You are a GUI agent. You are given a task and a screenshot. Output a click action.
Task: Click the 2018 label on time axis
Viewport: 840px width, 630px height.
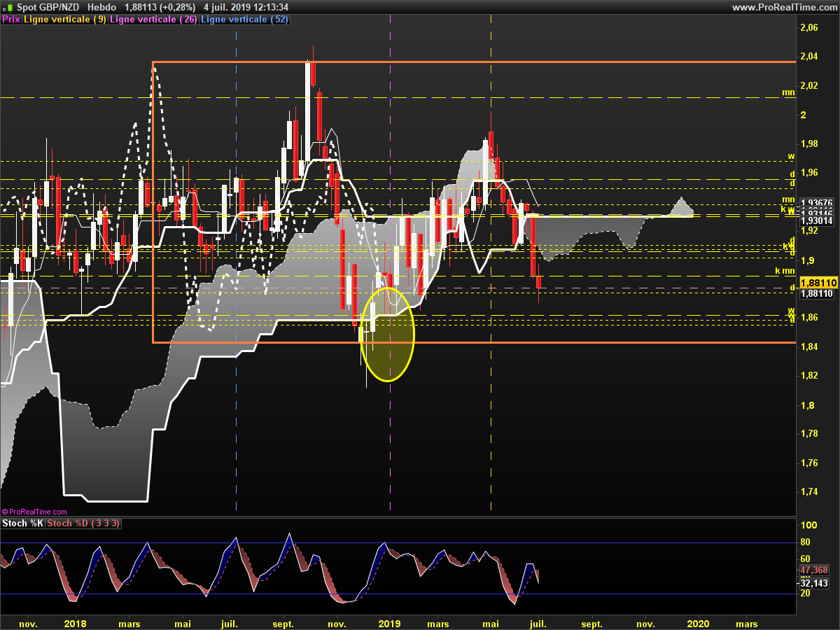[75, 623]
